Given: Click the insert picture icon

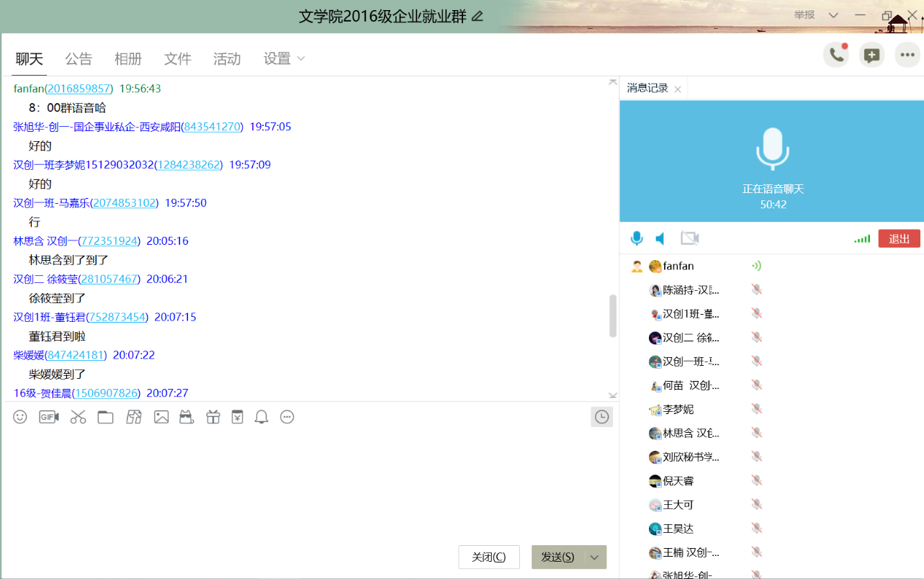Looking at the screenshot, I should 161,417.
